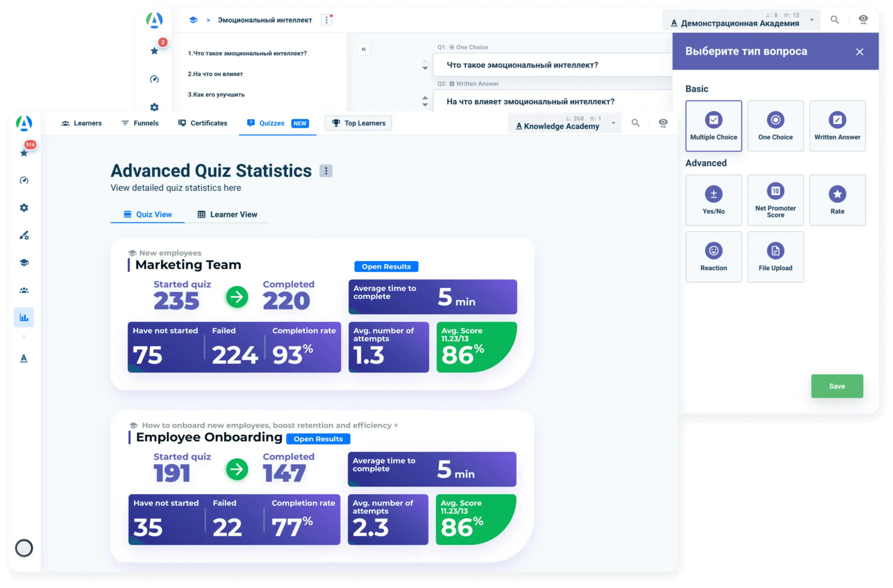Open the Certificates tab
Screen dimensions: 893x588
coord(203,123)
